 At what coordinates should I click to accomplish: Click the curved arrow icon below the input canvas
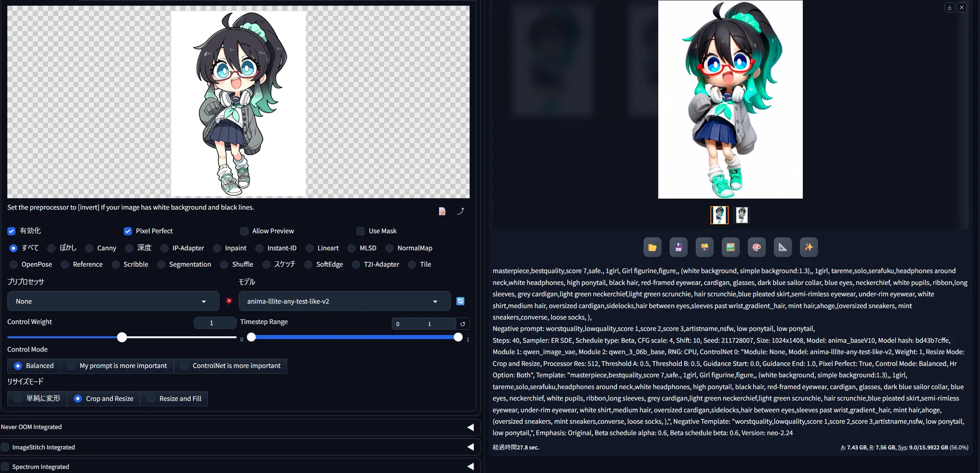coord(460,211)
